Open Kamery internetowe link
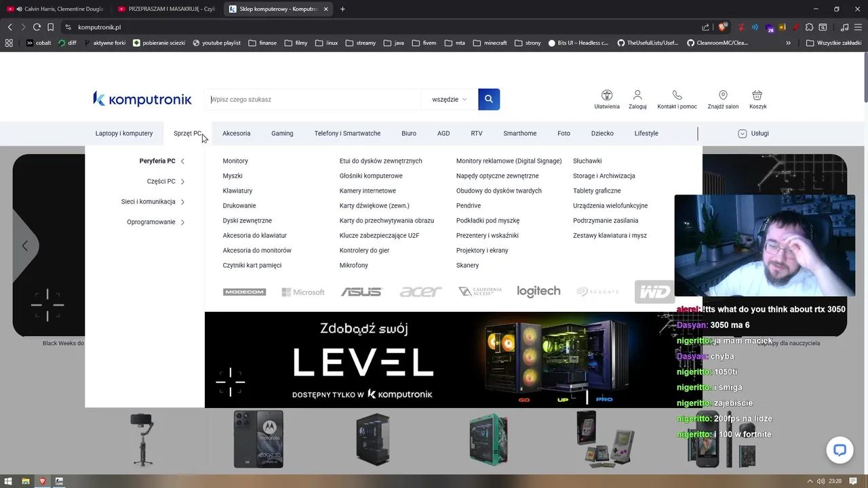This screenshot has height=488, width=868. coord(368,190)
